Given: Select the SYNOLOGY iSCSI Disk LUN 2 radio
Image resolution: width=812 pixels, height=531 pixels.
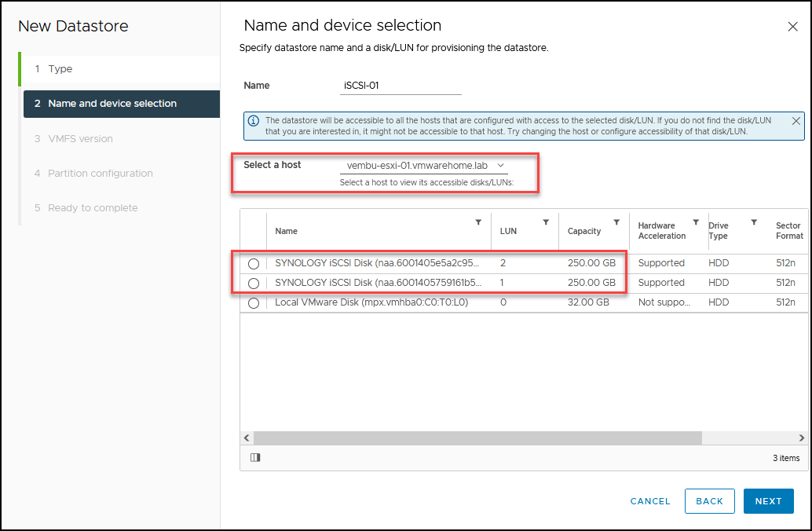Looking at the screenshot, I should pyautogui.click(x=253, y=264).
